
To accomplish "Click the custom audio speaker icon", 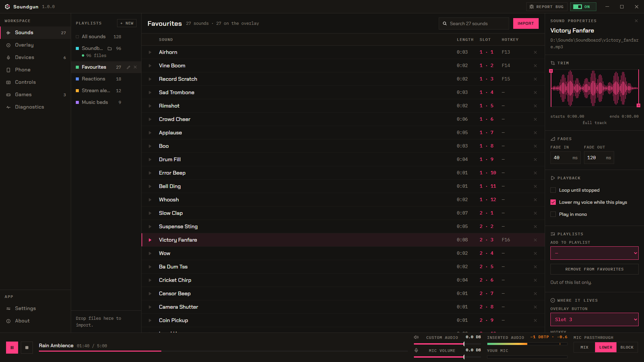I will point(416,338).
